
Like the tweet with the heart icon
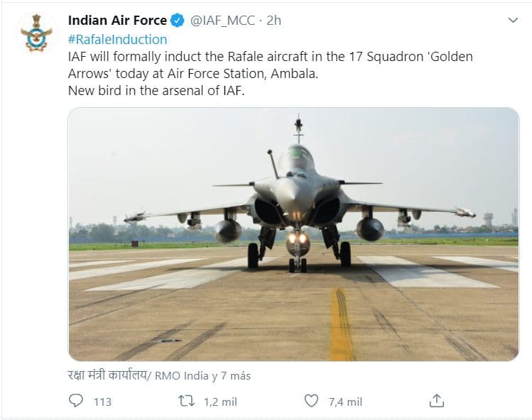311,401
